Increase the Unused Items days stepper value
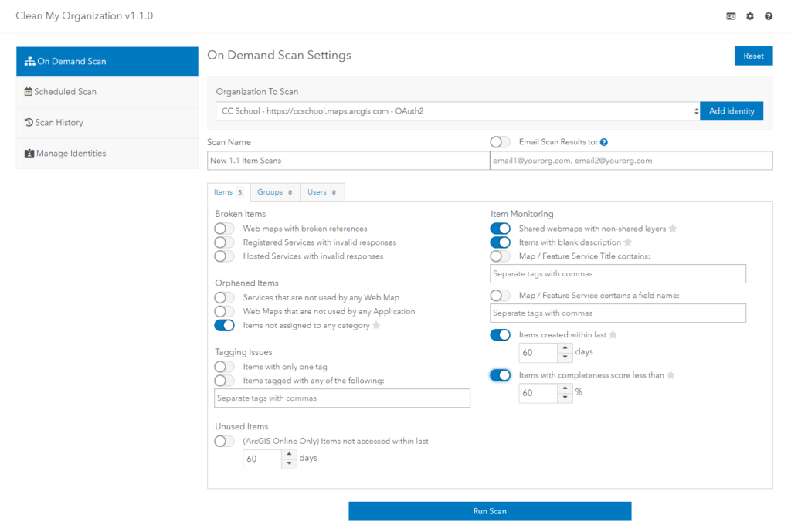Screen dimensions: 791x532 click(x=290, y=455)
